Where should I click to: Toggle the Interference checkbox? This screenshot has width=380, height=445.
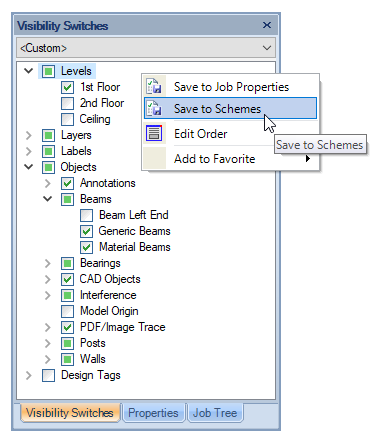click(67, 295)
